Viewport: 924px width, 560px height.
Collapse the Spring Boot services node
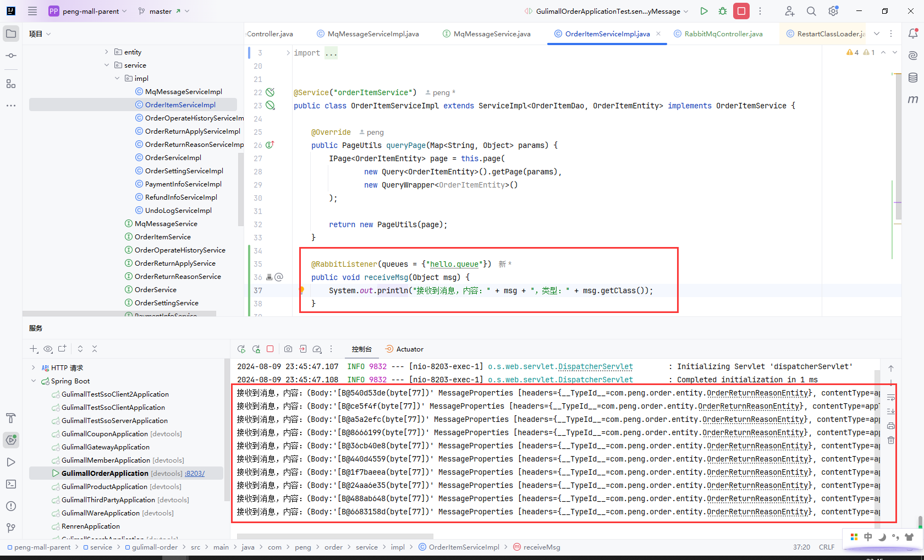click(34, 381)
